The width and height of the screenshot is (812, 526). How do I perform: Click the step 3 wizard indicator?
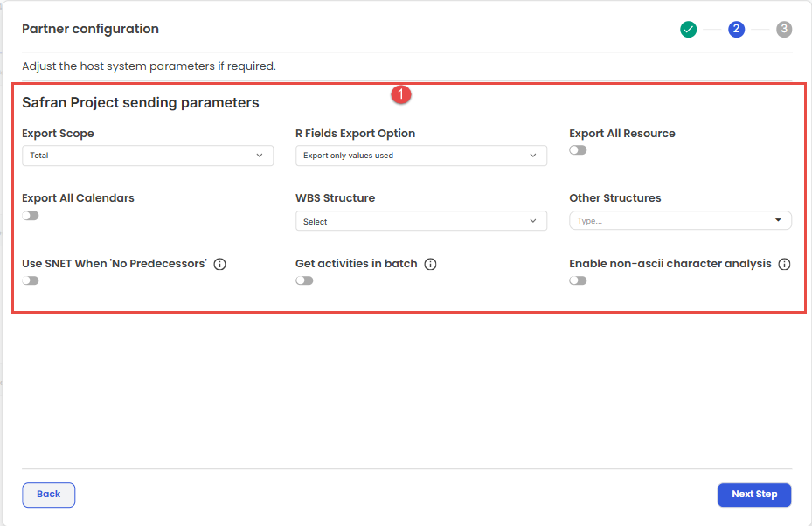(x=784, y=30)
